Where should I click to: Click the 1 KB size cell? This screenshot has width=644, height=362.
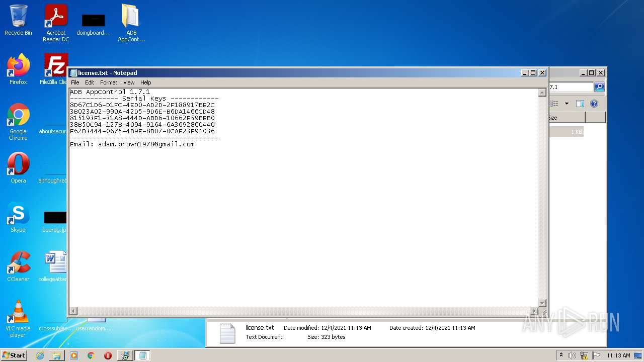click(576, 132)
